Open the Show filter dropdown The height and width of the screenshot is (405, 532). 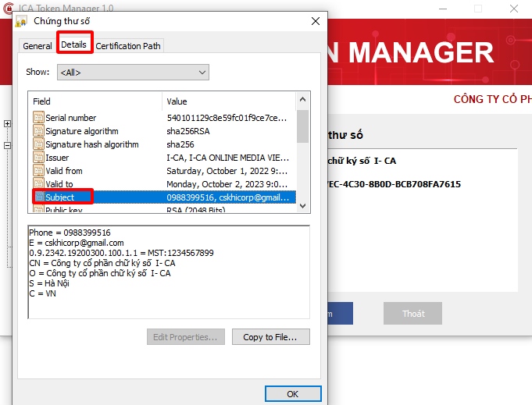click(x=132, y=73)
